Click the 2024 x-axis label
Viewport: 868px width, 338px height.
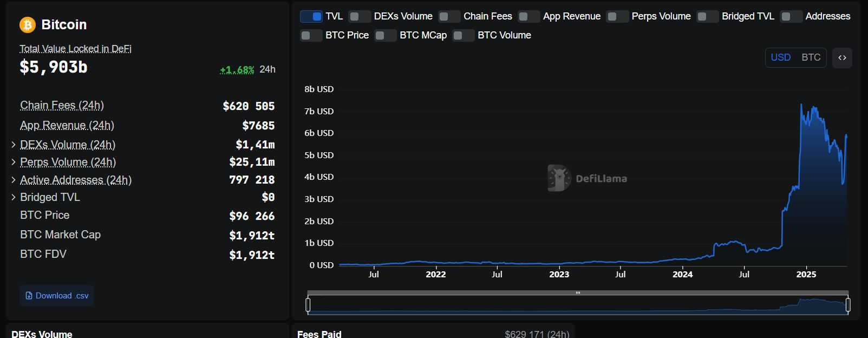click(x=683, y=275)
